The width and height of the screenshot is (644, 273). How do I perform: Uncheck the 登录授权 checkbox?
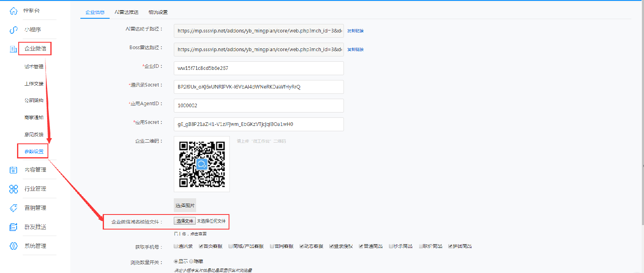[331, 246]
